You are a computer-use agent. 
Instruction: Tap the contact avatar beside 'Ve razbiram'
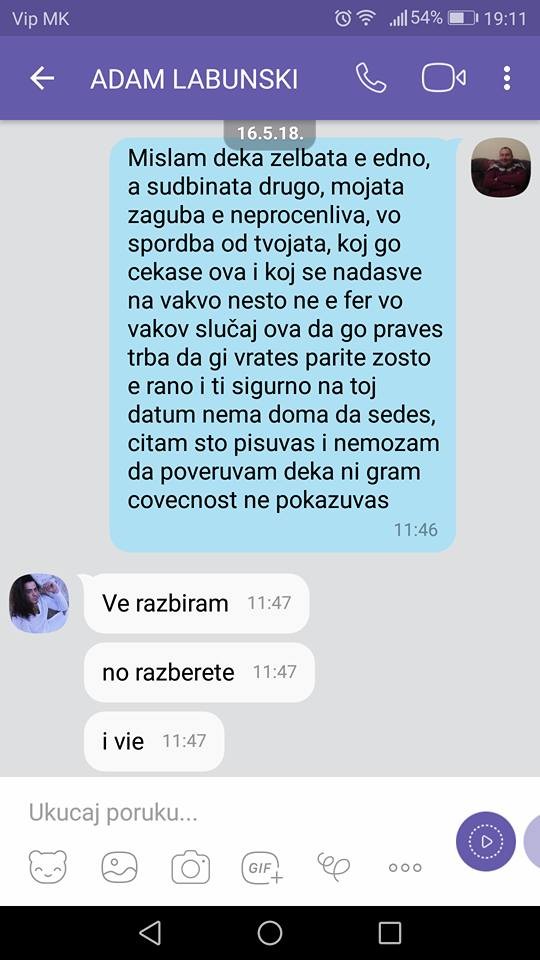pos(39,603)
